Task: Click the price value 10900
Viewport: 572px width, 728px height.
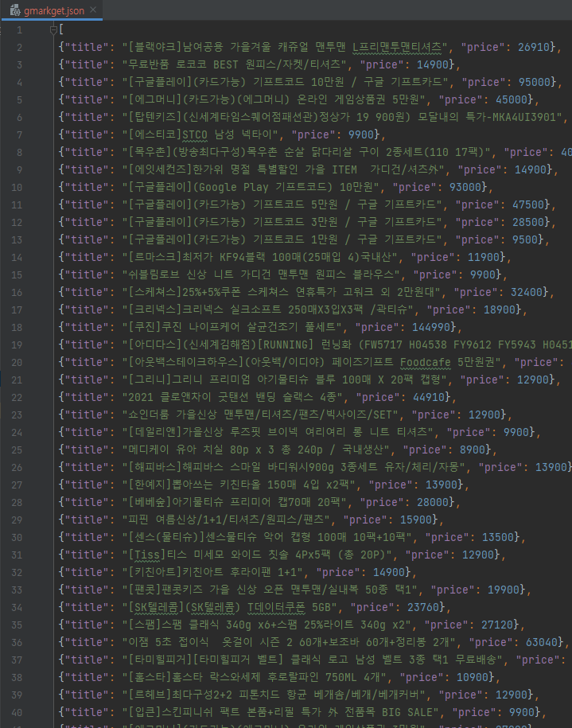Action: (473, 677)
